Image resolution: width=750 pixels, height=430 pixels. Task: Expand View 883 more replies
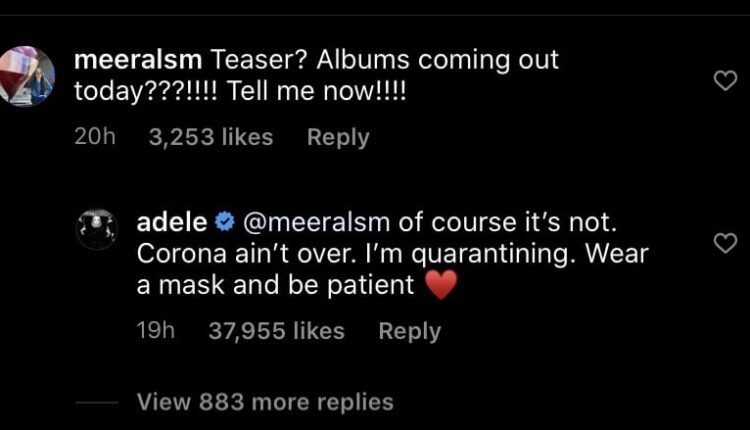point(265,402)
